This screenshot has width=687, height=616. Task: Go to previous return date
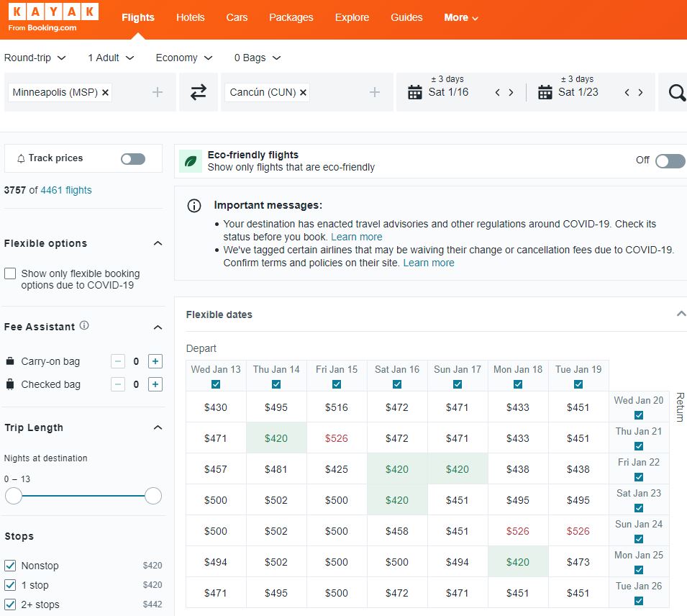pyautogui.click(x=627, y=92)
